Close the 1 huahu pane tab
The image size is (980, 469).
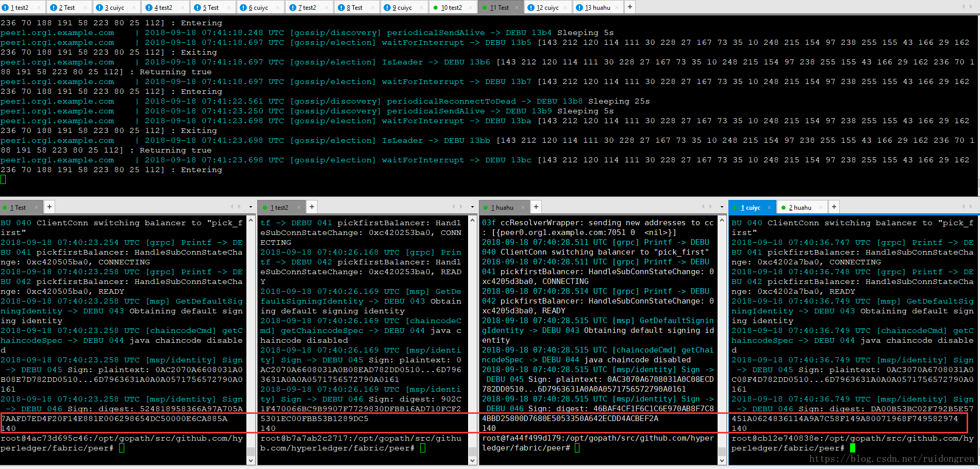(523, 208)
